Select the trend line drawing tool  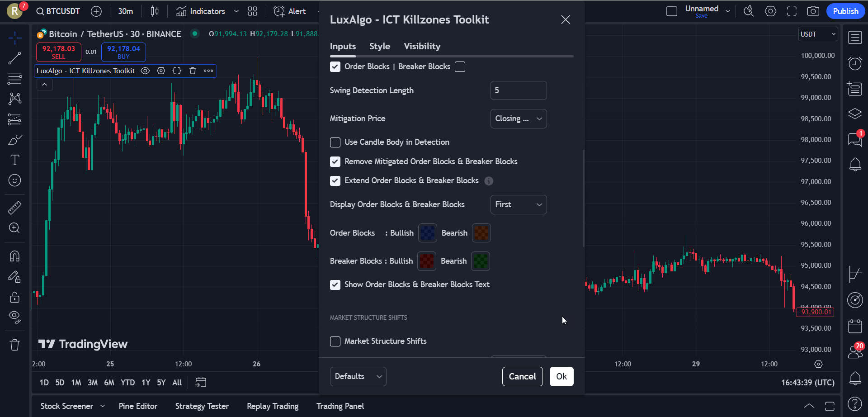[x=14, y=58]
